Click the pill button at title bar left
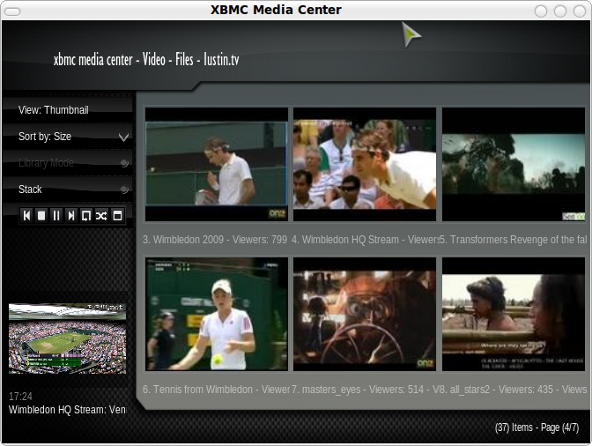 click(x=12, y=12)
